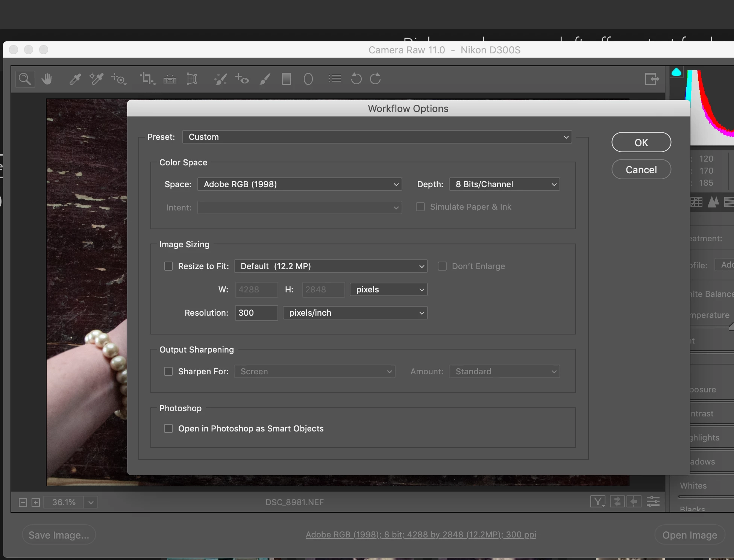Click the OK button
Image resolution: width=734 pixels, height=560 pixels.
click(641, 142)
